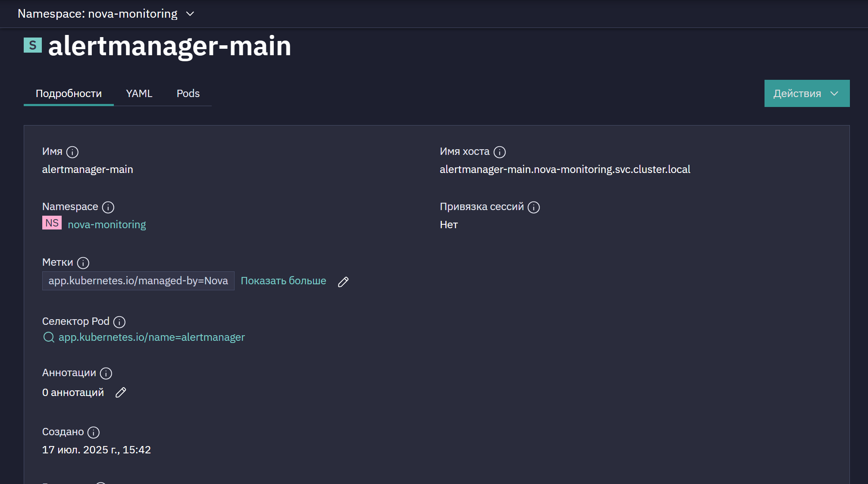Switch to the YAML tab
This screenshot has height=484, width=868.
(x=139, y=94)
